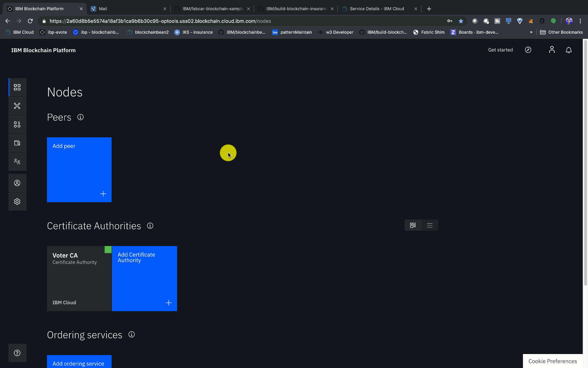This screenshot has width=588, height=368.
Task: Open the ibp-evote bookmark
Action: point(53,32)
